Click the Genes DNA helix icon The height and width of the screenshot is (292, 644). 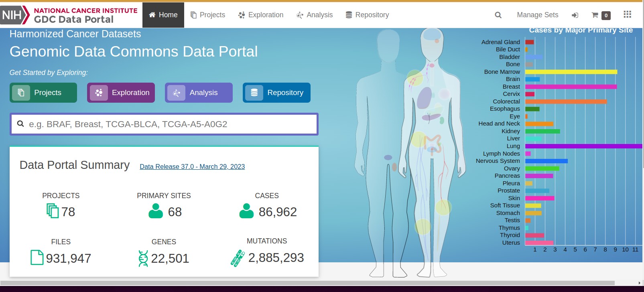[x=143, y=258]
